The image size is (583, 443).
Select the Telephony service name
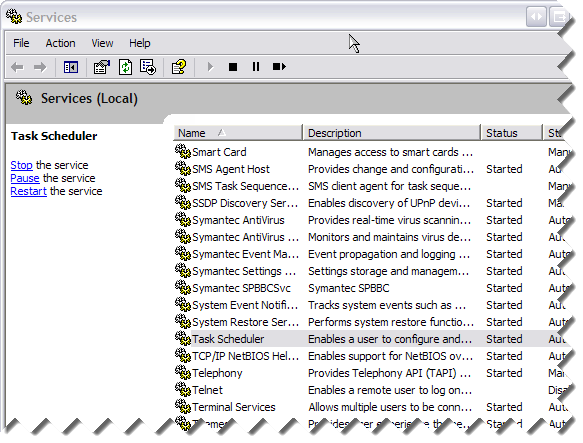click(217, 373)
